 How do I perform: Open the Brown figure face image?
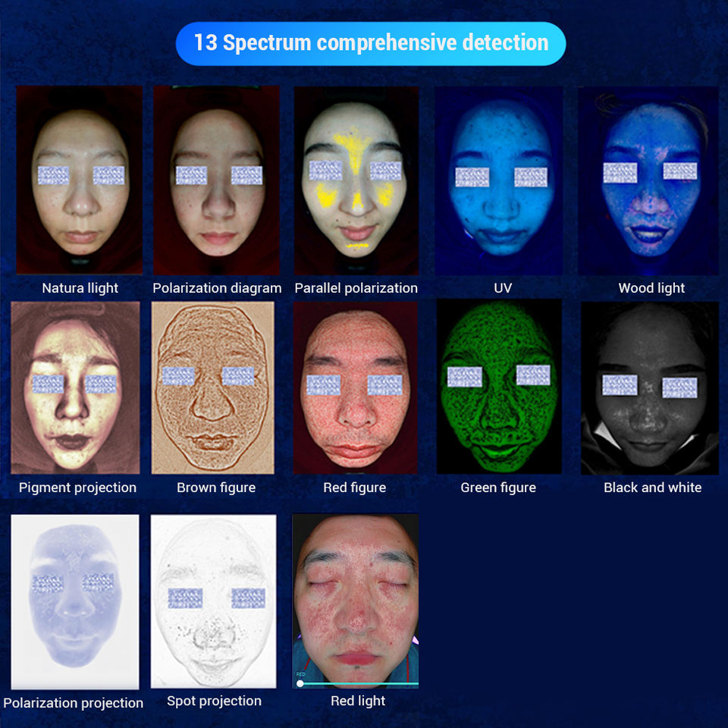[212, 388]
